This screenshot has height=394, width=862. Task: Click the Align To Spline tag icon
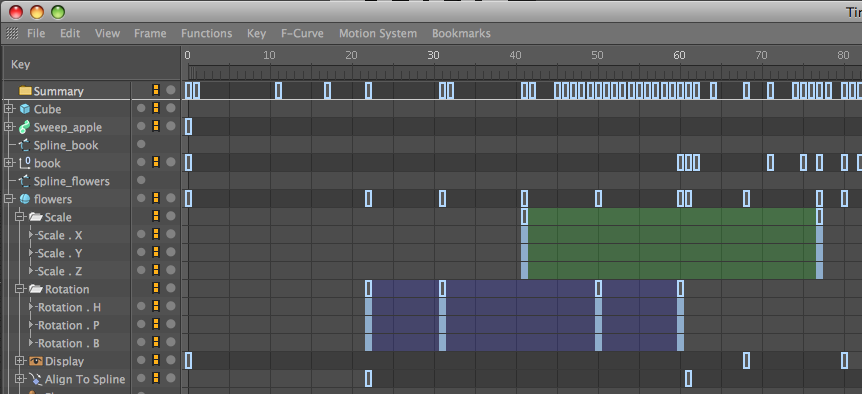click(36, 379)
